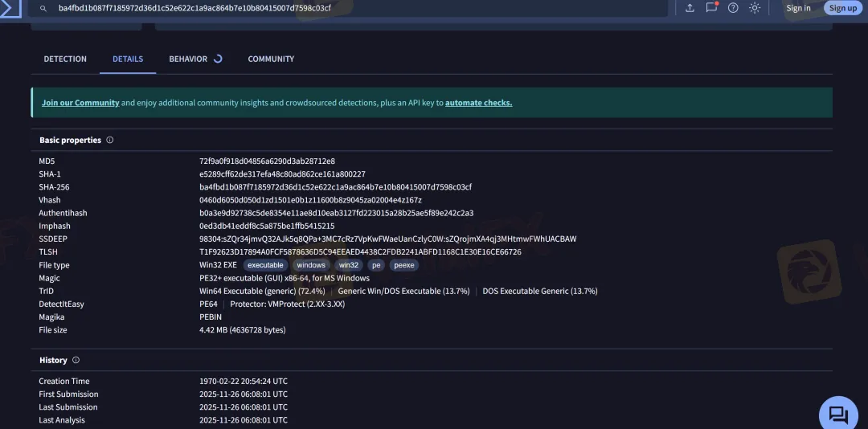Click the VirusTotal logo in the header
Image resolution: width=868 pixels, height=429 pixels.
[10, 8]
